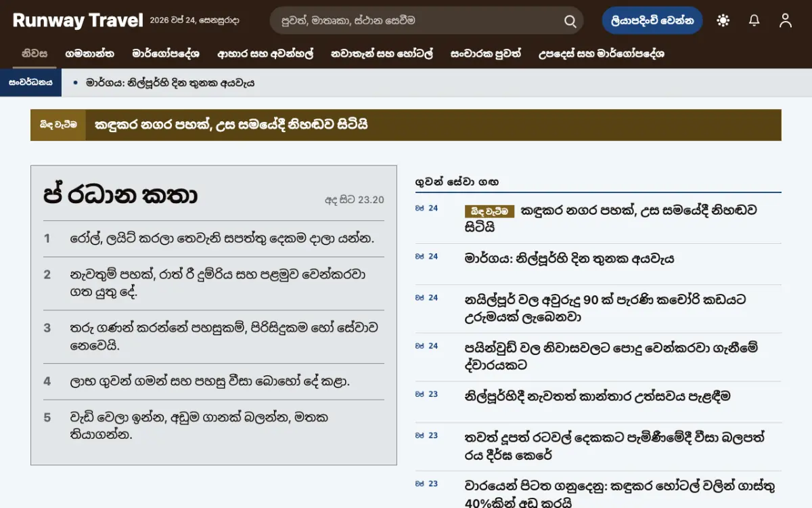The width and height of the screenshot is (812, 508).
Task: Click the search magnifier icon
Action: pyautogui.click(x=570, y=21)
